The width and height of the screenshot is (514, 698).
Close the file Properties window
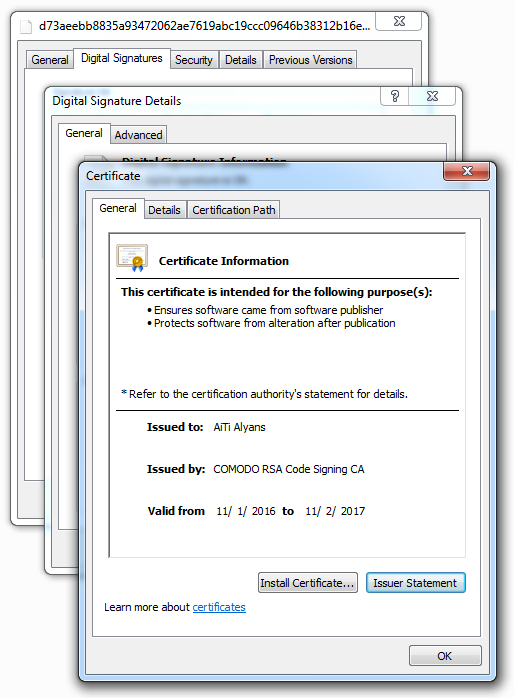coord(399,21)
